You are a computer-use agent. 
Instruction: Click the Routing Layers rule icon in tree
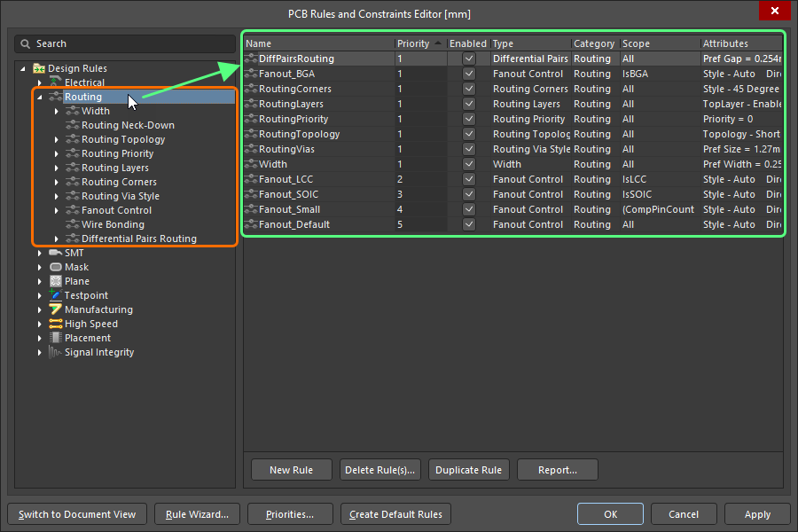click(73, 168)
